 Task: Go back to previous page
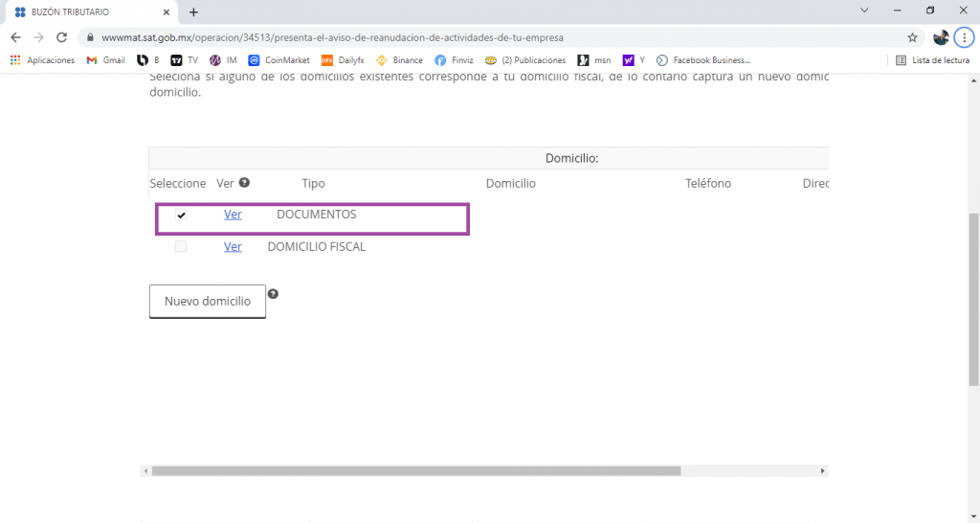[x=15, y=37]
